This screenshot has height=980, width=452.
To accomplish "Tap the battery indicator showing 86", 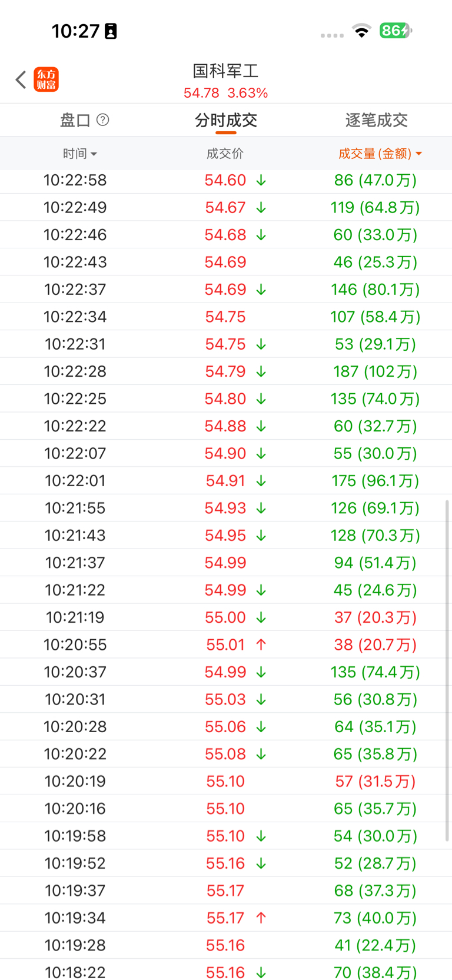I will (395, 31).
